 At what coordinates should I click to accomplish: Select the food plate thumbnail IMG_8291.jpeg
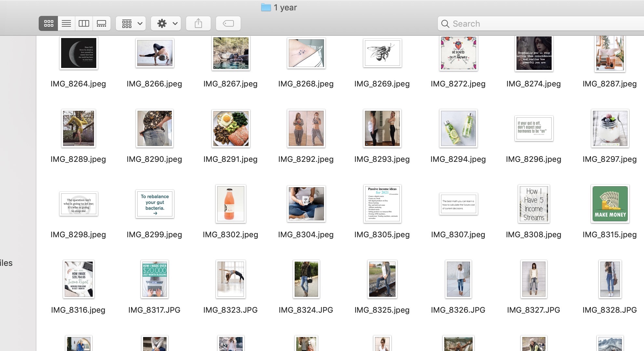[x=231, y=128]
